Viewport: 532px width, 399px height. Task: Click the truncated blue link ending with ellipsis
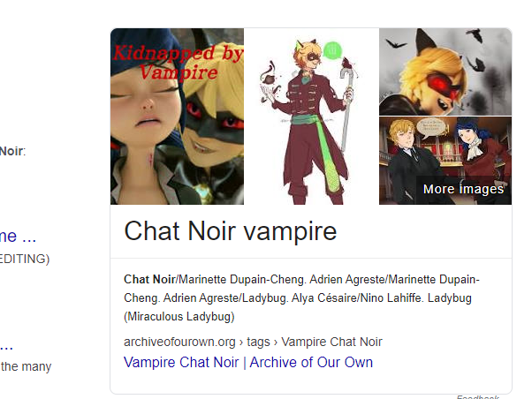point(6,346)
